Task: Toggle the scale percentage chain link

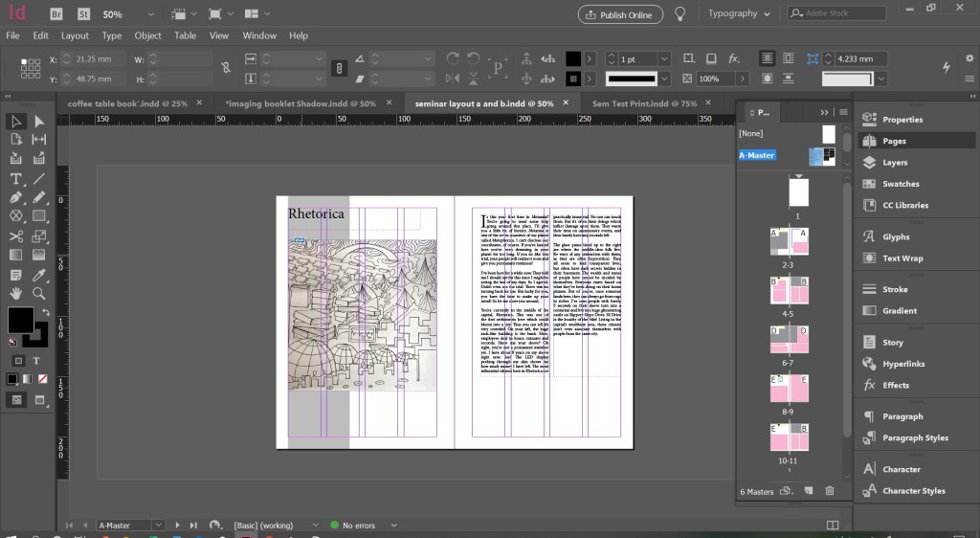Action: coord(338,68)
